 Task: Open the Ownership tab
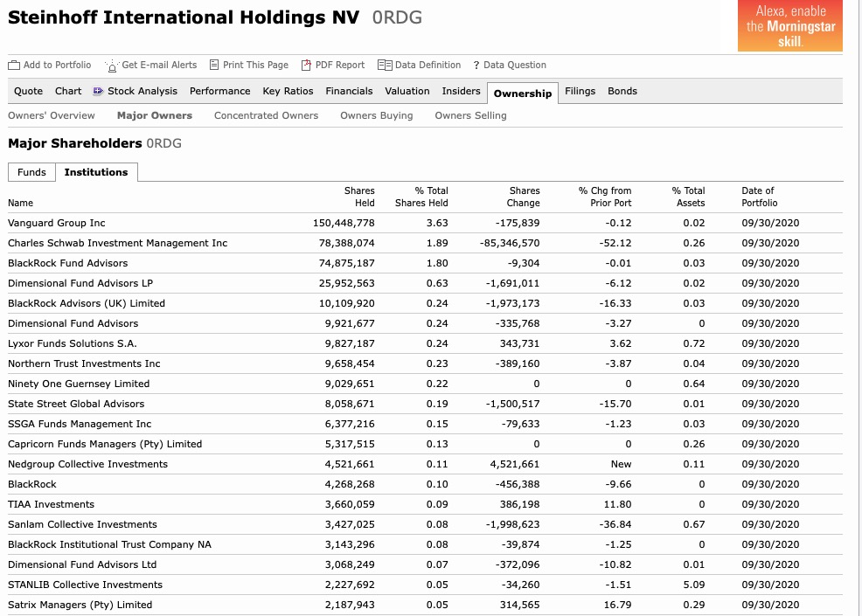(522, 93)
